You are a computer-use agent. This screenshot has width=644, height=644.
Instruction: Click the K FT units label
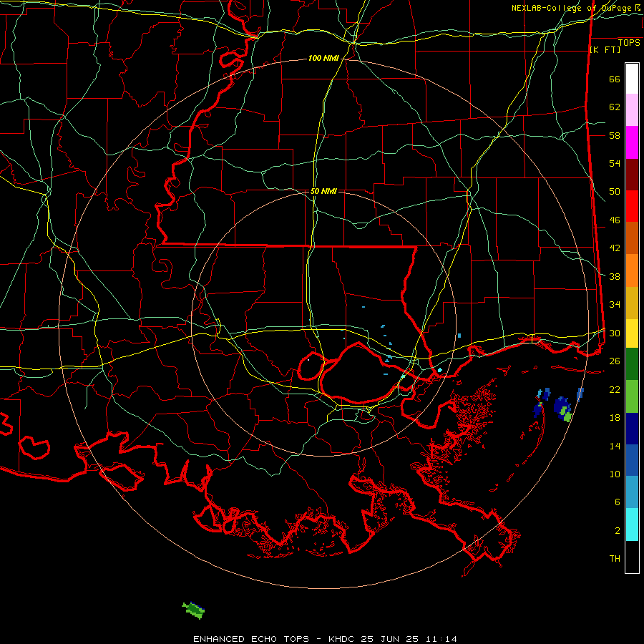[x=605, y=49]
